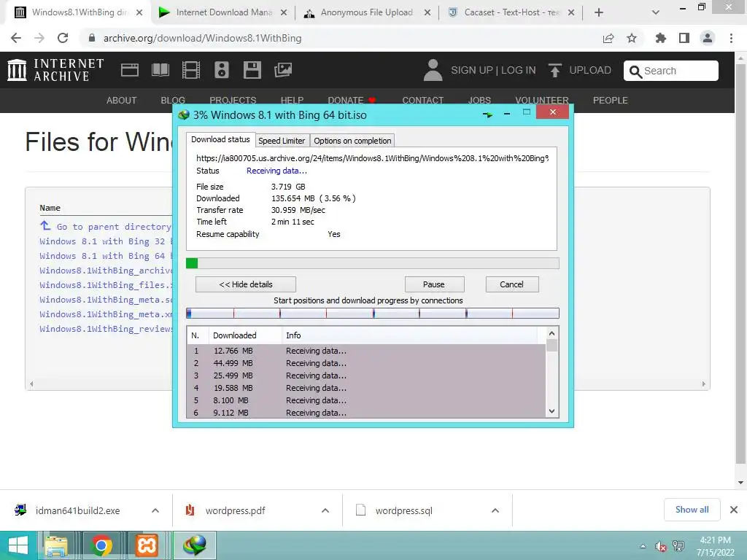Select connection row 4 with 19.588 MB
The image size is (747, 560).
click(366, 388)
